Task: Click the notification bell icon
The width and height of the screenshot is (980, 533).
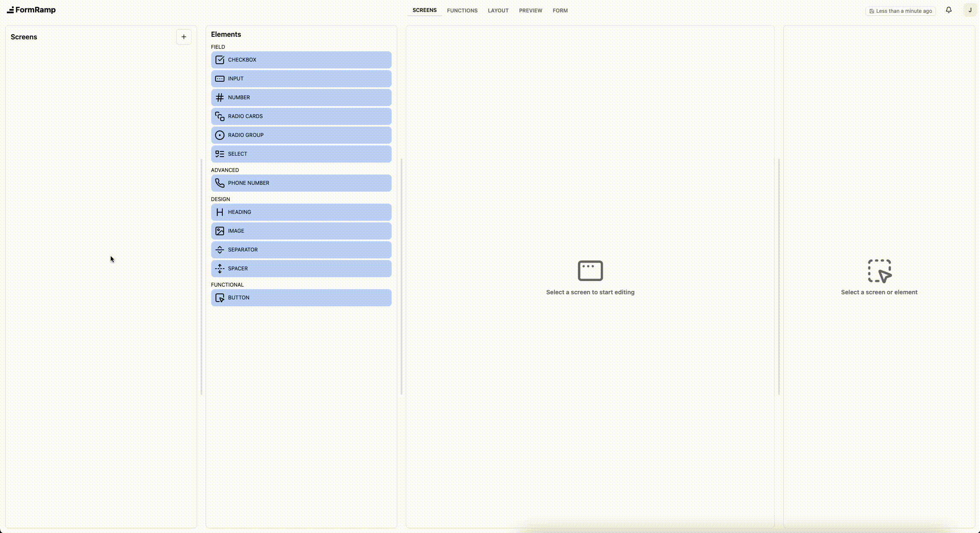Action: [x=948, y=10]
